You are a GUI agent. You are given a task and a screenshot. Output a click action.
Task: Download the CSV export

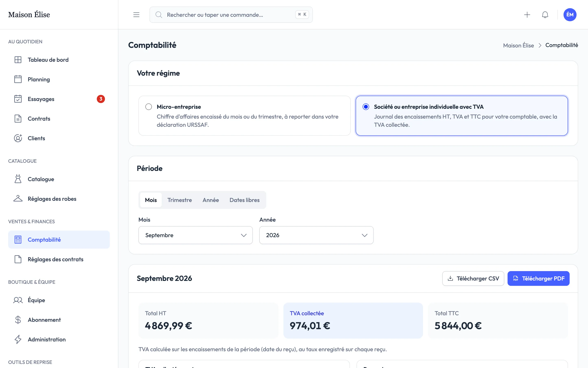pos(473,278)
